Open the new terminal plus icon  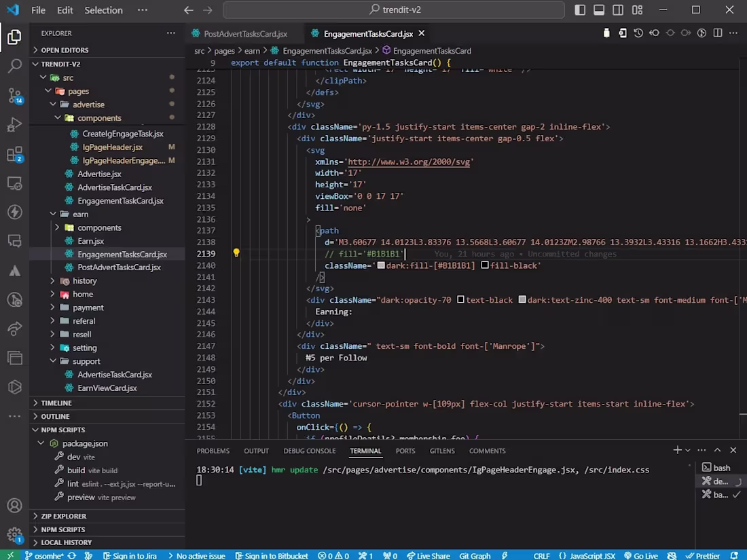[x=677, y=450]
